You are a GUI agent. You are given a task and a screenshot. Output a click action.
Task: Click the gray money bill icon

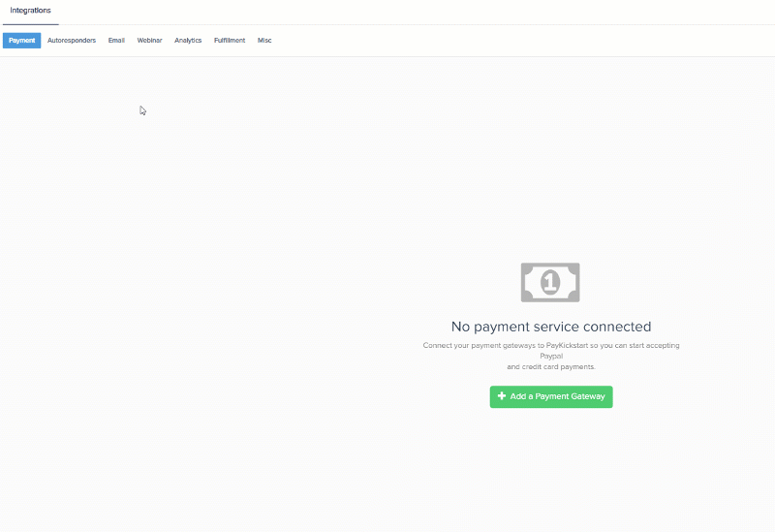[550, 282]
